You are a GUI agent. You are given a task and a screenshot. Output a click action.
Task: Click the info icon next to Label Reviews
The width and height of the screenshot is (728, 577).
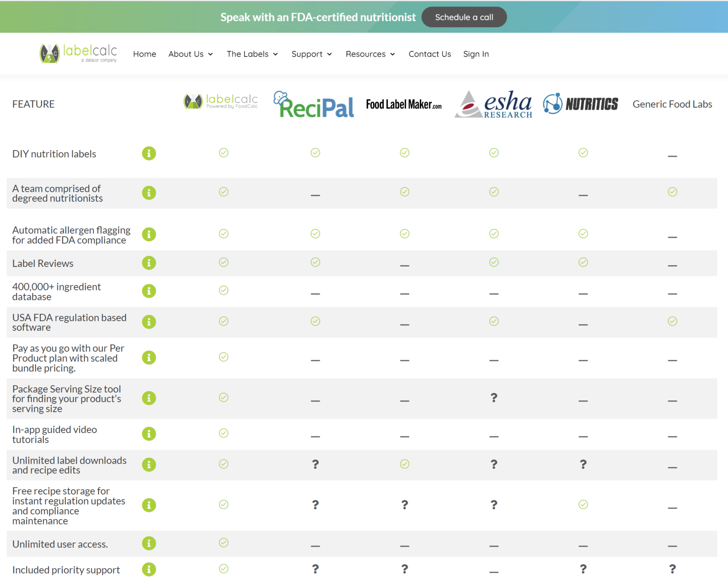point(149,263)
